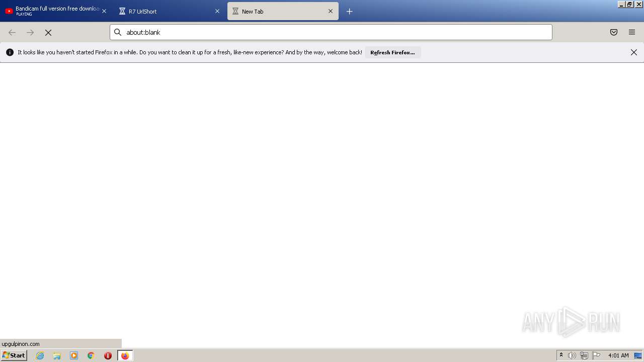Image resolution: width=644 pixels, height=362 pixels.
Task: Minimize the Firefox window
Action: (x=621, y=4)
